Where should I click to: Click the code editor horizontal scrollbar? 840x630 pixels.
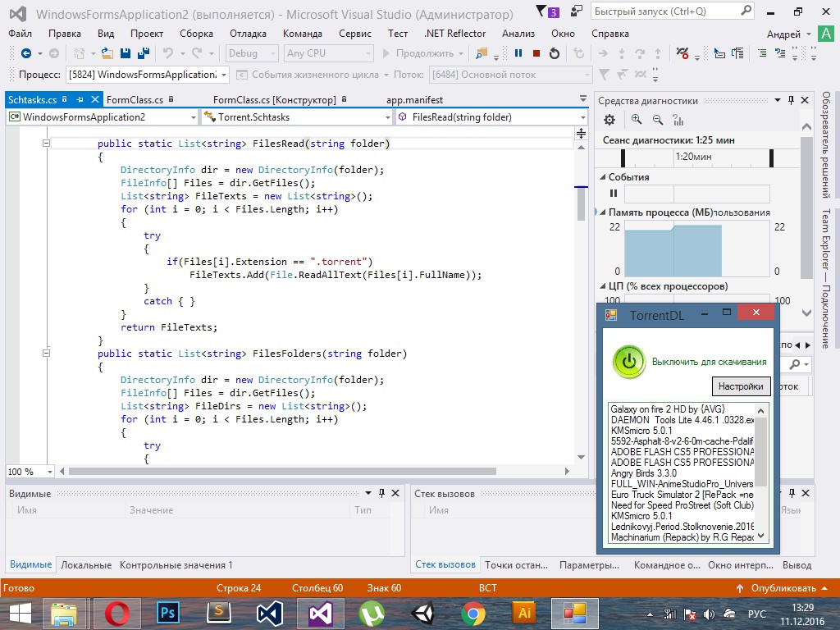[282, 472]
